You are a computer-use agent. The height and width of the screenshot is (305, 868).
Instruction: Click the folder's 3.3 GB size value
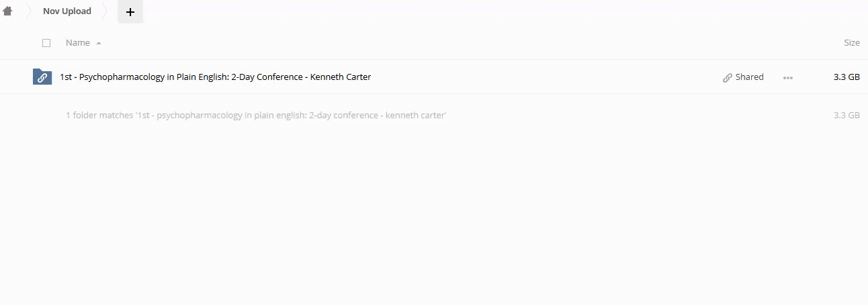pyautogui.click(x=847, y=77)
